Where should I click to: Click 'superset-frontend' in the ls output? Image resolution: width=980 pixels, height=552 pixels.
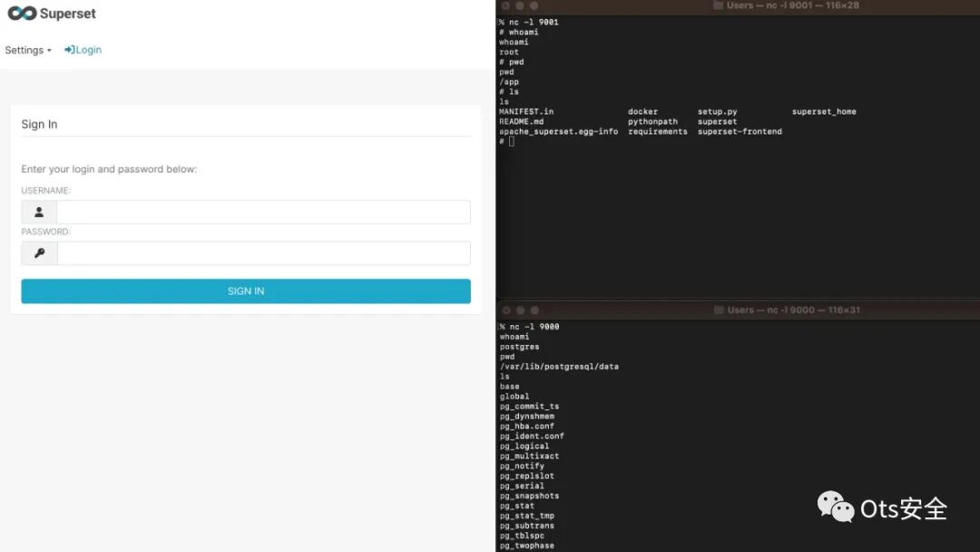[740, 132]
